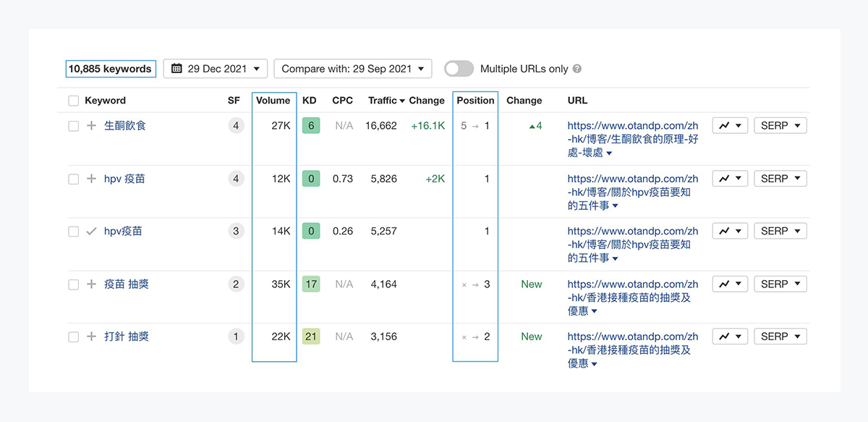The height and width of the screenshot is (422, 868).
Task: Click the checkmark icon beside hpv疫苗
Action: (x=91, y=232)
